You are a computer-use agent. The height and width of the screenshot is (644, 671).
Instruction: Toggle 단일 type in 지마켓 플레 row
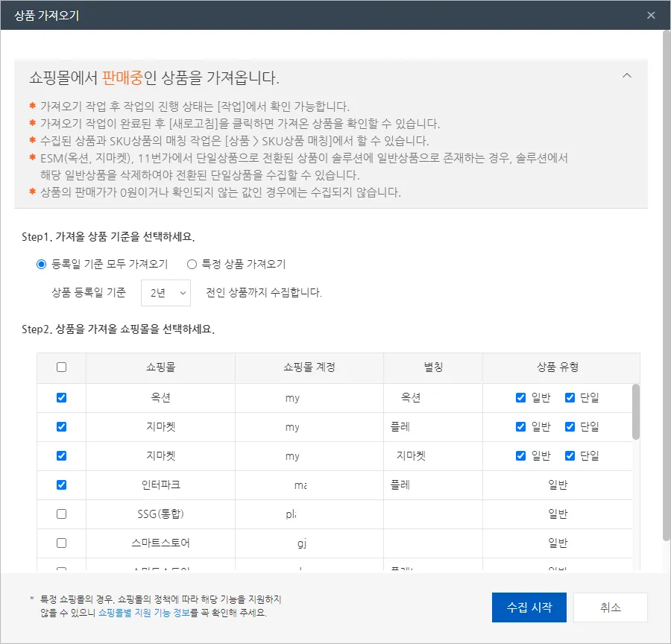tap(570, 426)
